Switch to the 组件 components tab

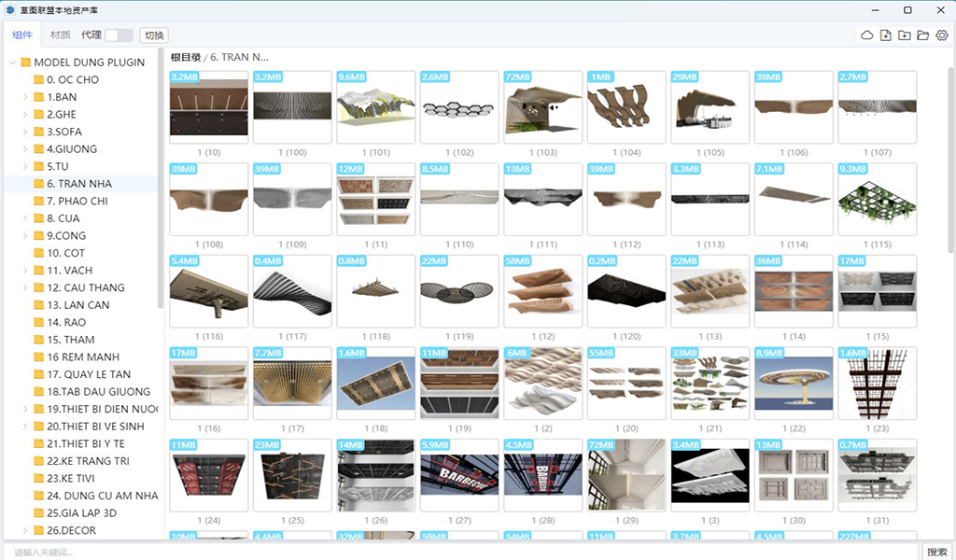[x=22, y=35]
